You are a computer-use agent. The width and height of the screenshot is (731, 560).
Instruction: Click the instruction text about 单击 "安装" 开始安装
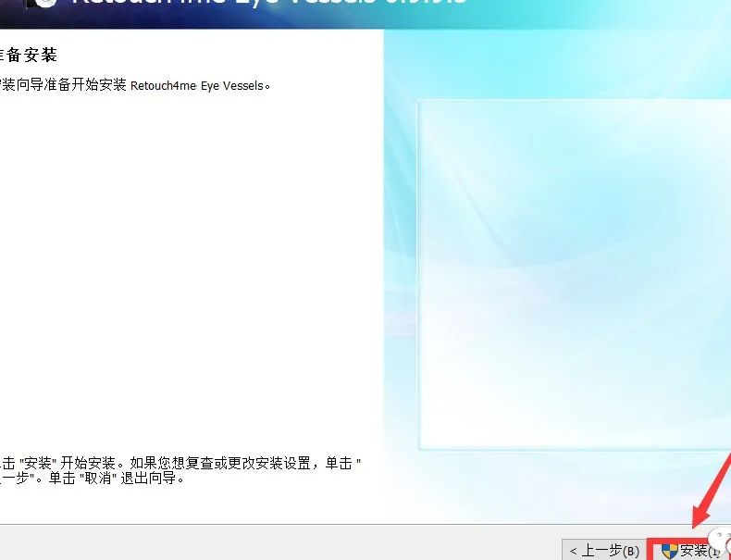(x=180, y=470)
